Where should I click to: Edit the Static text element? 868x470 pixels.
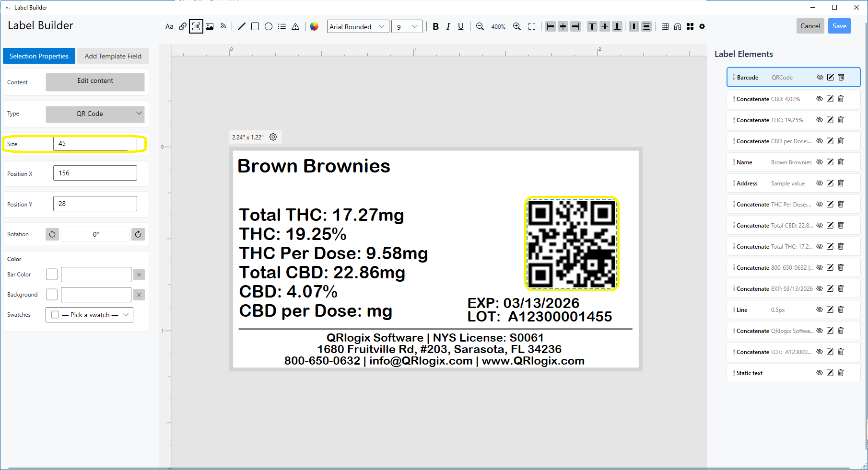tap(830, 373)
